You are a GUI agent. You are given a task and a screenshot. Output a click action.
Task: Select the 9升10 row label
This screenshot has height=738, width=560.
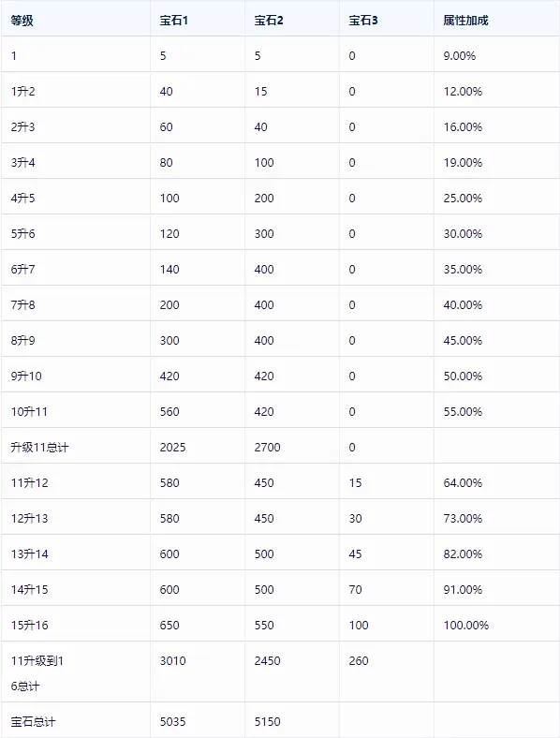pyautogui.click(x=26, y=376)
